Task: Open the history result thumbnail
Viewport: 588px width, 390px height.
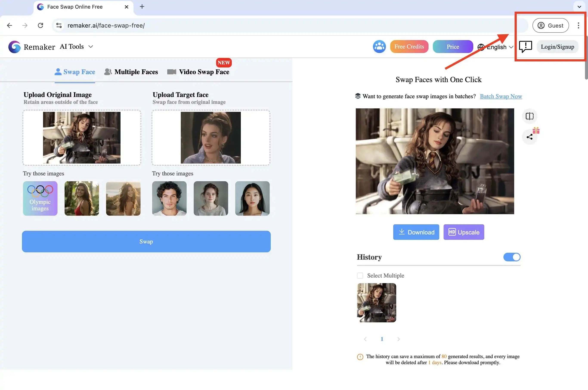Action: (x=376, y=303)
